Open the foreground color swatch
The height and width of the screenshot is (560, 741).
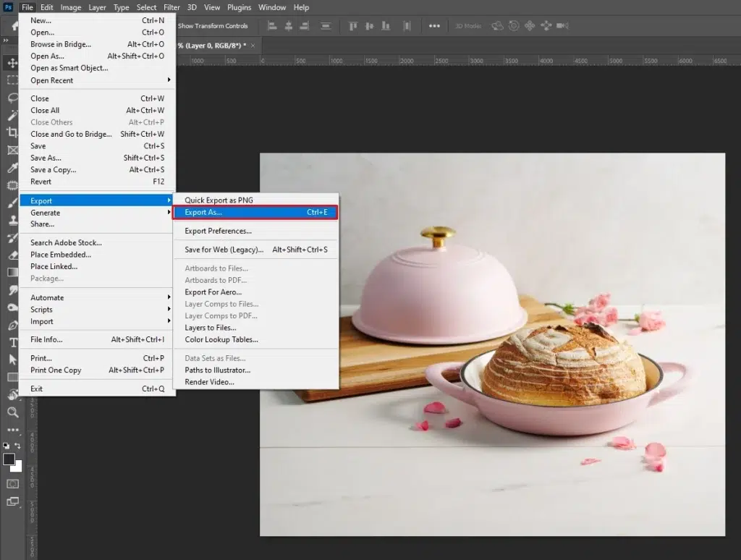[9, 459]
